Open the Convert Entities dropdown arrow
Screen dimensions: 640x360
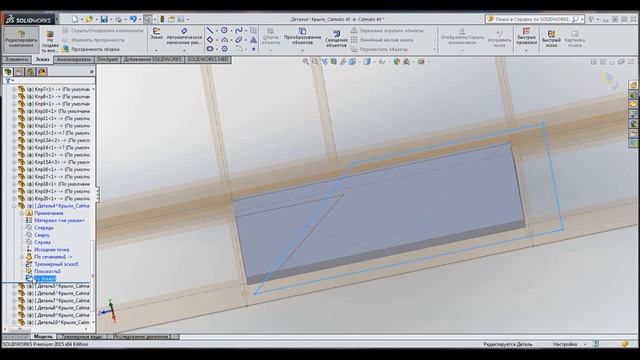point(302,51)
